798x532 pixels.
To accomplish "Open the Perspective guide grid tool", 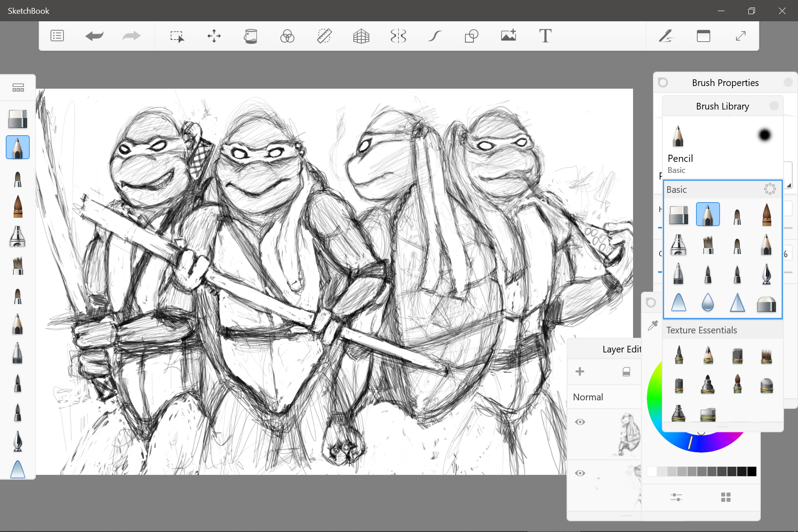I will coord(361,36).
